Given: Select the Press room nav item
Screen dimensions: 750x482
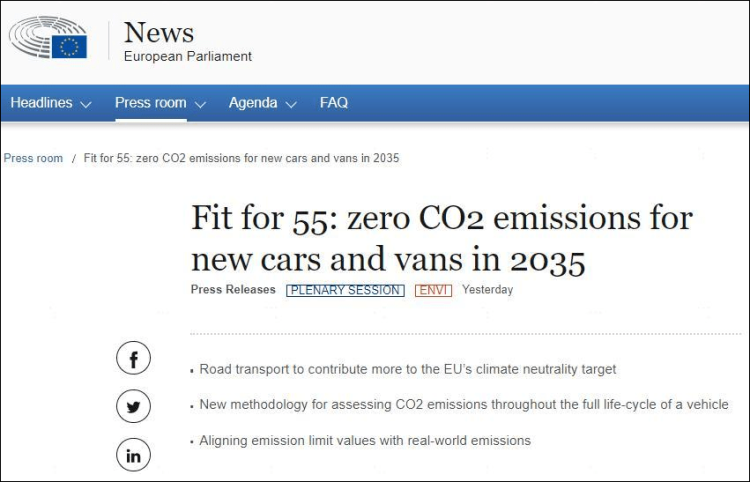Looking at the screenshot, I should coord(150,103).
